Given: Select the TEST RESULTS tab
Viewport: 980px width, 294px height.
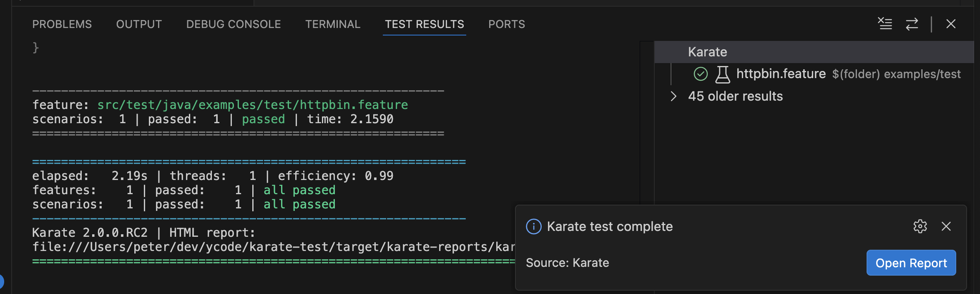Looking at the screenshot, I should tap(424, 24).
